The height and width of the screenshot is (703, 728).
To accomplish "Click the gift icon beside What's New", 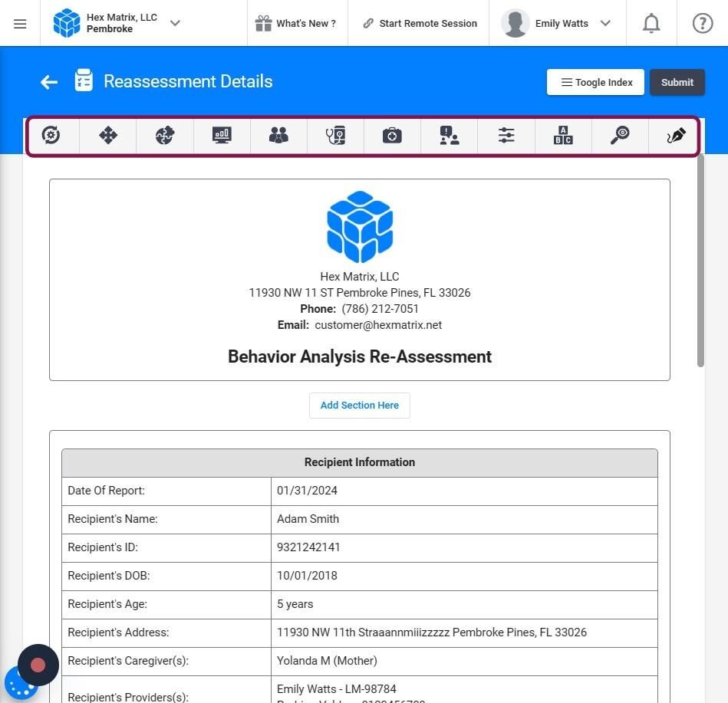I will [x=263, y=23].
